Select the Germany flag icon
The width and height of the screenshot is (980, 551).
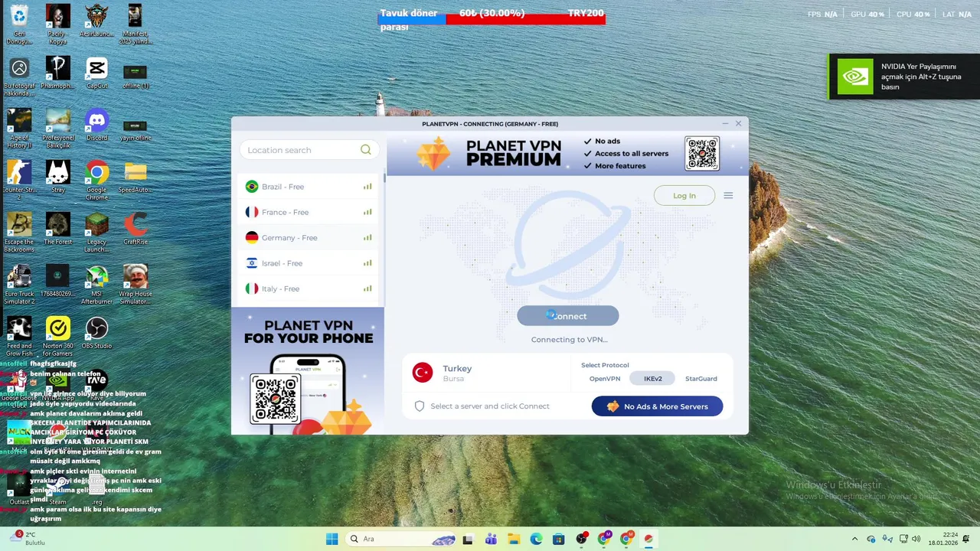(251, 238)
